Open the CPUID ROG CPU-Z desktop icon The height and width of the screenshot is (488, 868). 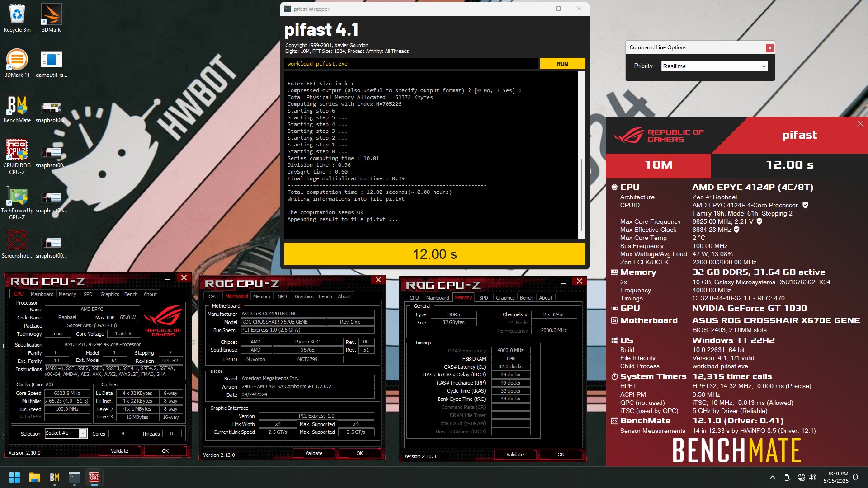(17, 156)
